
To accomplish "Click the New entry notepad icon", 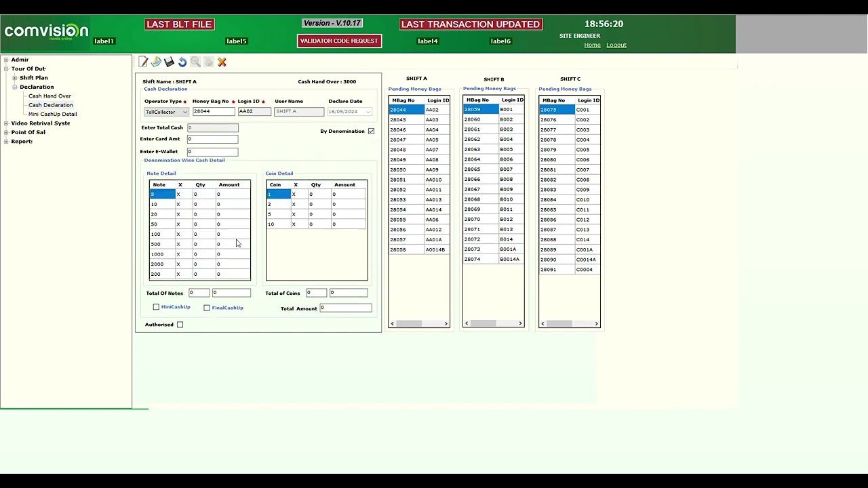I will (143, 62).
